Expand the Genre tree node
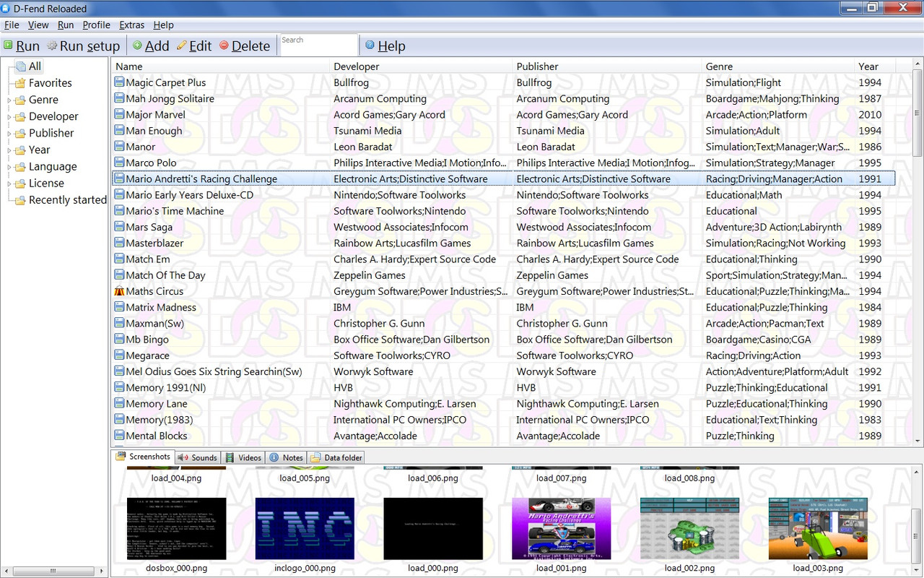Image resolution: width=924 pixels, height=578 pixels. point(9,100)
